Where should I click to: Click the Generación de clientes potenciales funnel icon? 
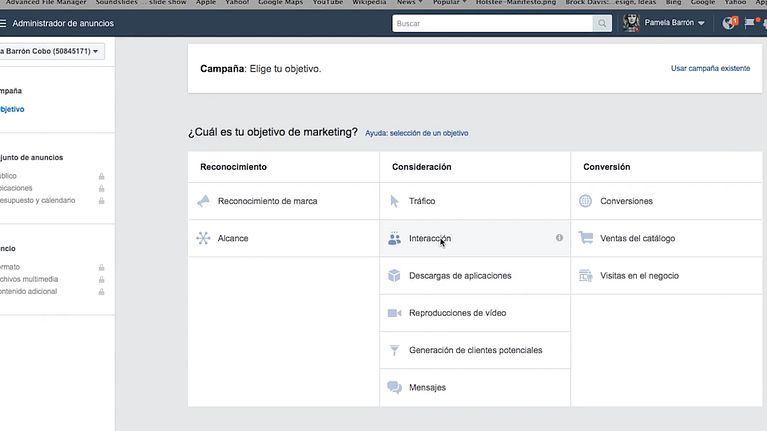click(394, 350)
